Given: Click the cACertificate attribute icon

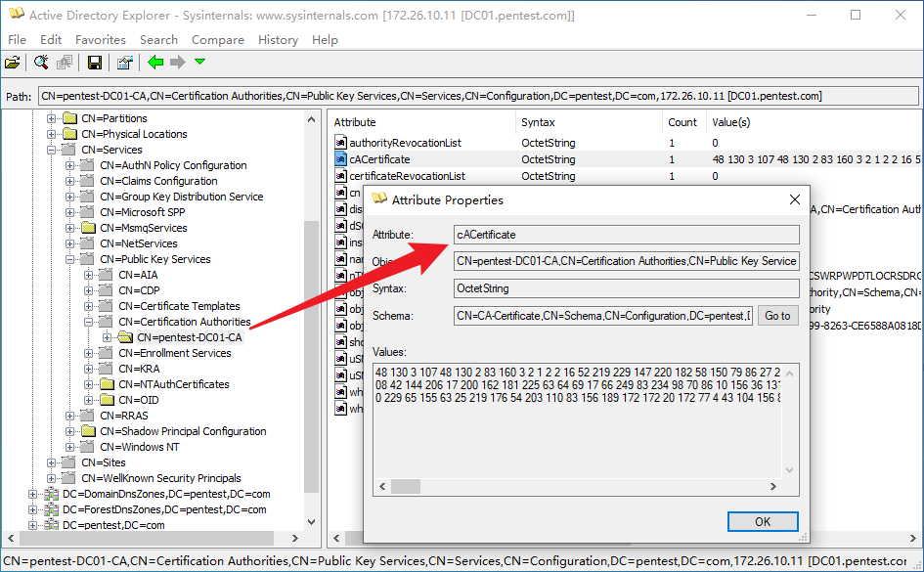Looking at the screenshot, I should pos(340,159).
